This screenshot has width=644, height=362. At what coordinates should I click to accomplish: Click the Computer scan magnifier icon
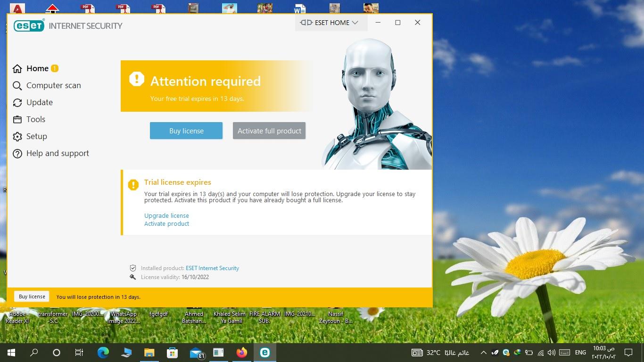coord(17,86)
